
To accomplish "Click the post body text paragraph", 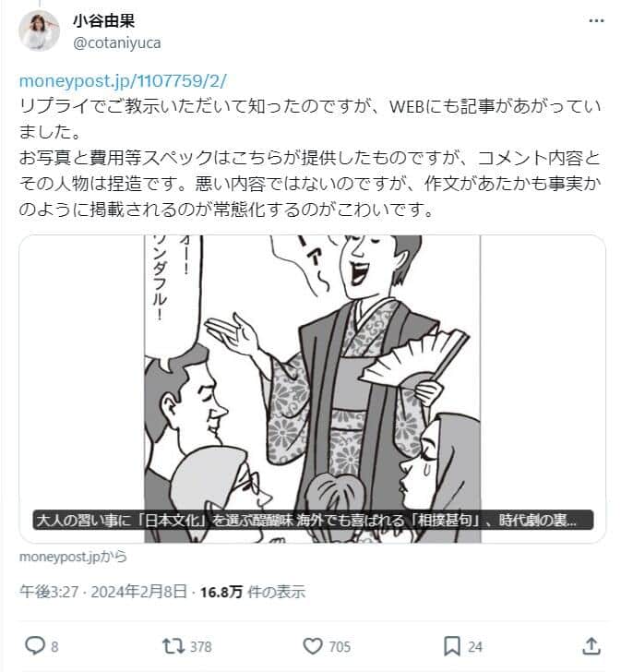I will click(310, 158).
